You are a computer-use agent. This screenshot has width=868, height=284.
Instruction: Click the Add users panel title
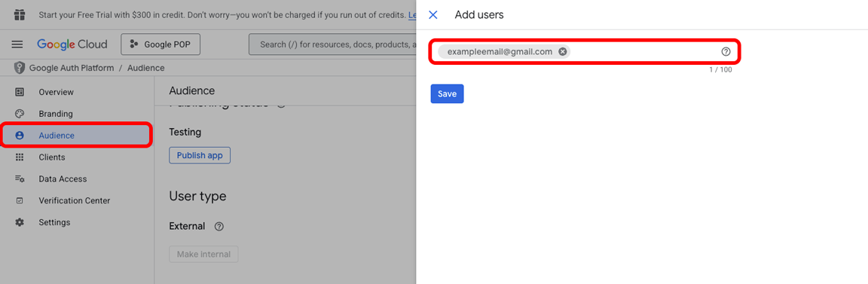(479, 15)
